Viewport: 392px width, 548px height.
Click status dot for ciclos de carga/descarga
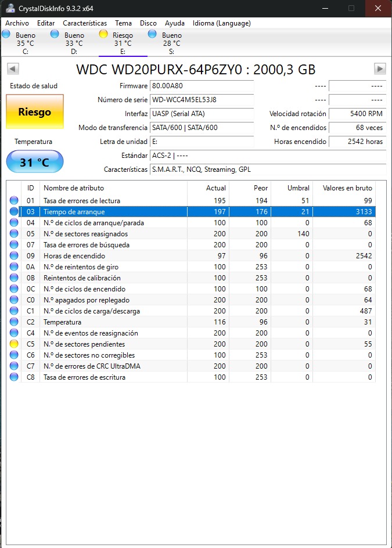(14, 311)
